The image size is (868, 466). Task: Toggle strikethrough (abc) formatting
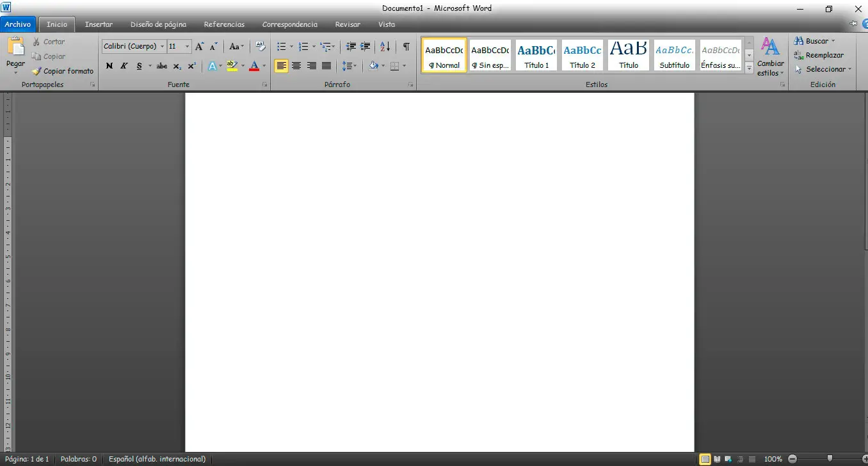(x=162, y=65)
